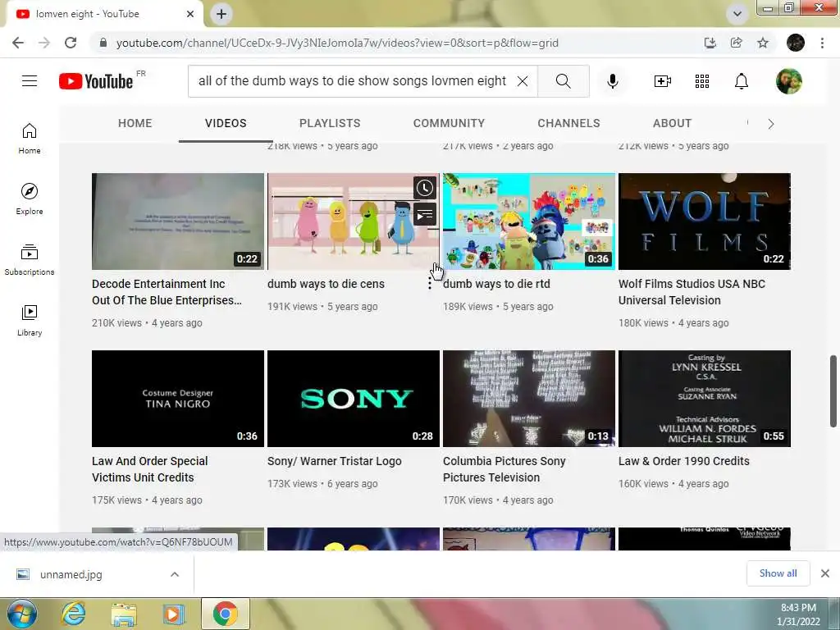This screenshot has height=630, width=840.
Task: Open Library in the sidebar
Action: click(30, 320)
